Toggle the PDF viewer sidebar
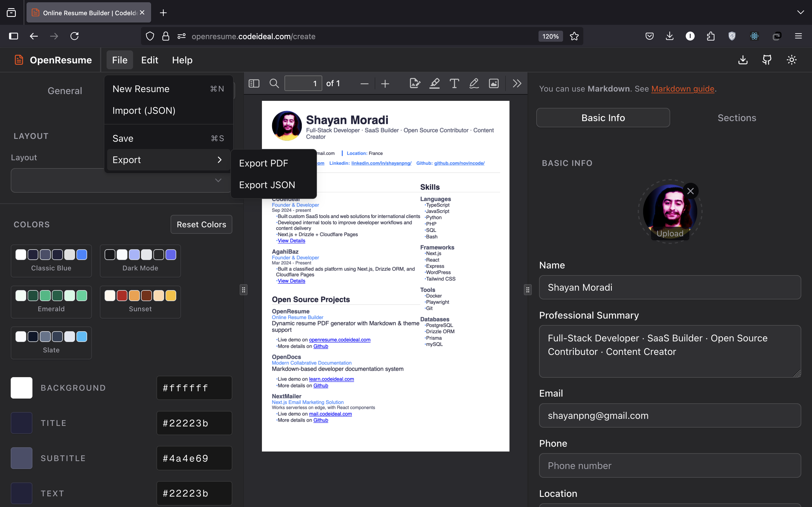This screenshot has height=507, width=812. point(254,83)
